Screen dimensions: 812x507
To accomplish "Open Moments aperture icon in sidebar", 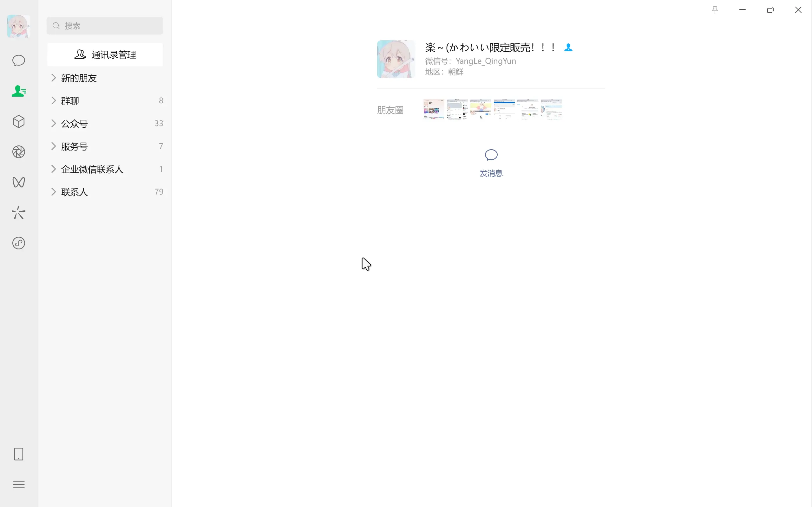I will pyautogui.click(x=18, y=152).
